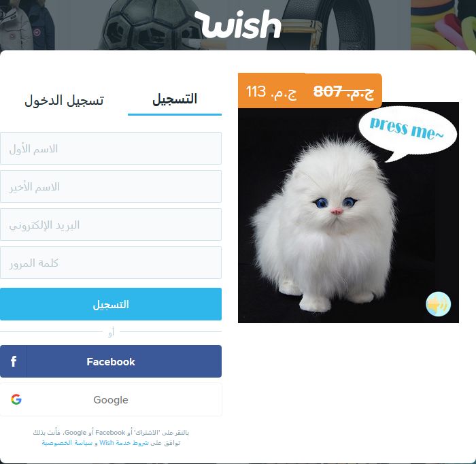Click the 113 ج.م. discounted price label
Screen dimensions: 476x464
tap(271, 91)
